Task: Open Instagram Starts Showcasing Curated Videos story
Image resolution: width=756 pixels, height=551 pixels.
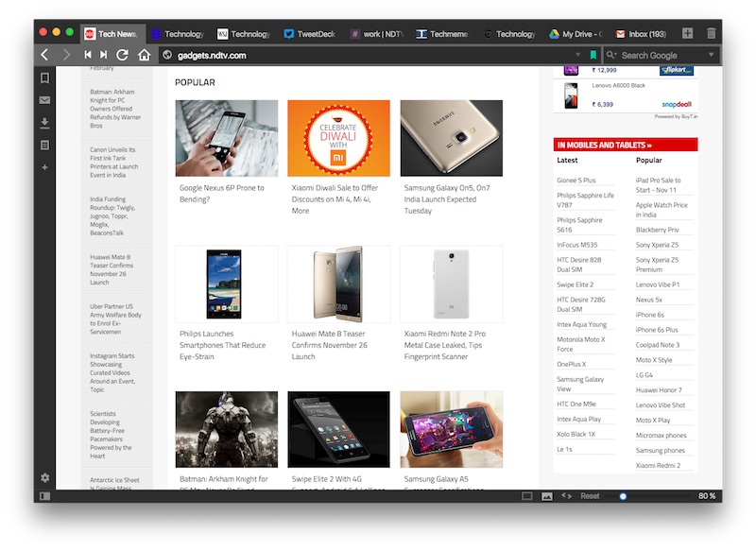Action: coord(112,372)
